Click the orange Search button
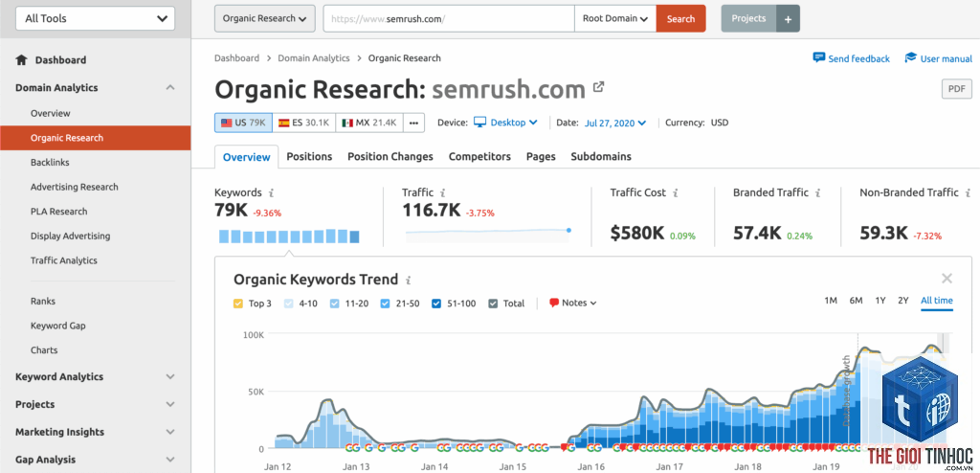Viewport: 980px width, 473px height. (x=680, y=19)
